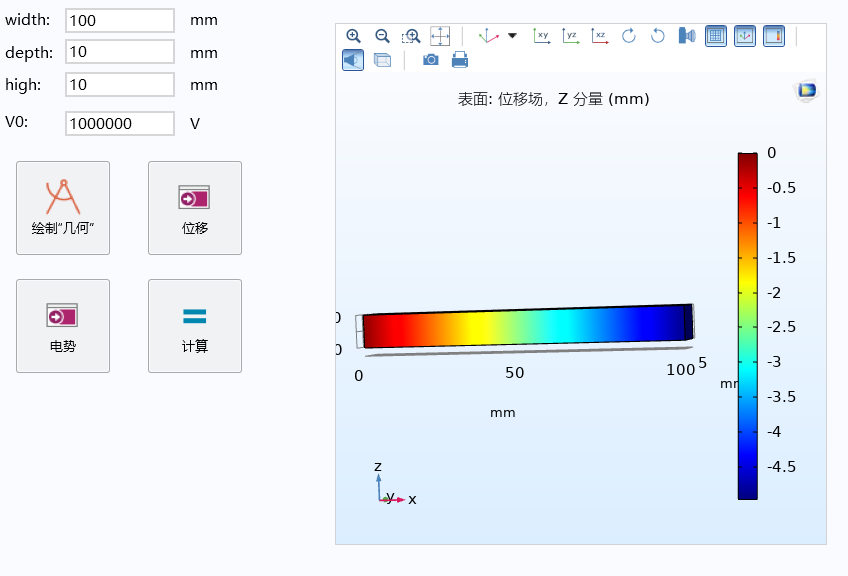
Task: Click the Zoom Out magnifier icon
Action: [382, 36]
